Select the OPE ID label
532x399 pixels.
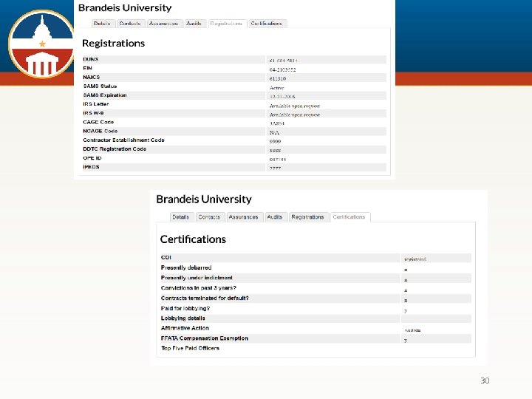coord(92,158)
